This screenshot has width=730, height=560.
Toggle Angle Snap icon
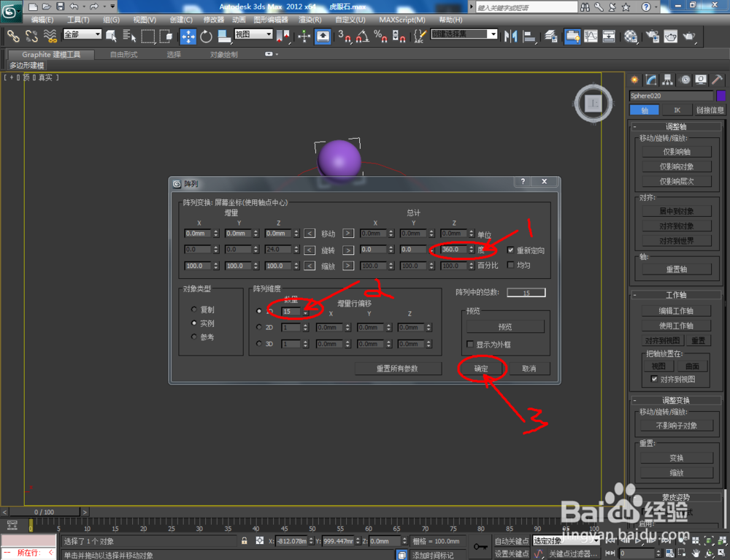click(362, 36)
